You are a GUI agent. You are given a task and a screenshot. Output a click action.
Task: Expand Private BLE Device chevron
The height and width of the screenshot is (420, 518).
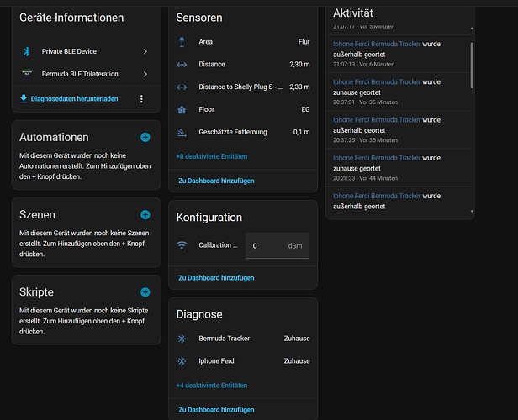click(145, 52)
